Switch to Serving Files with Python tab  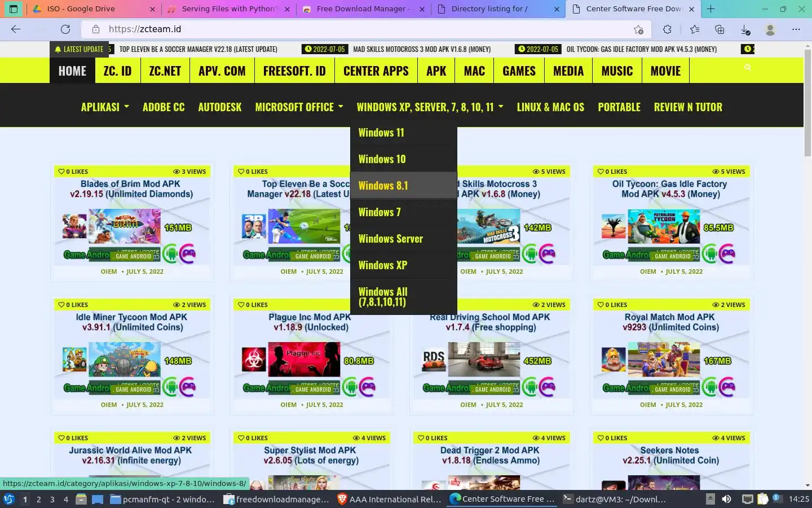[229, 9]
